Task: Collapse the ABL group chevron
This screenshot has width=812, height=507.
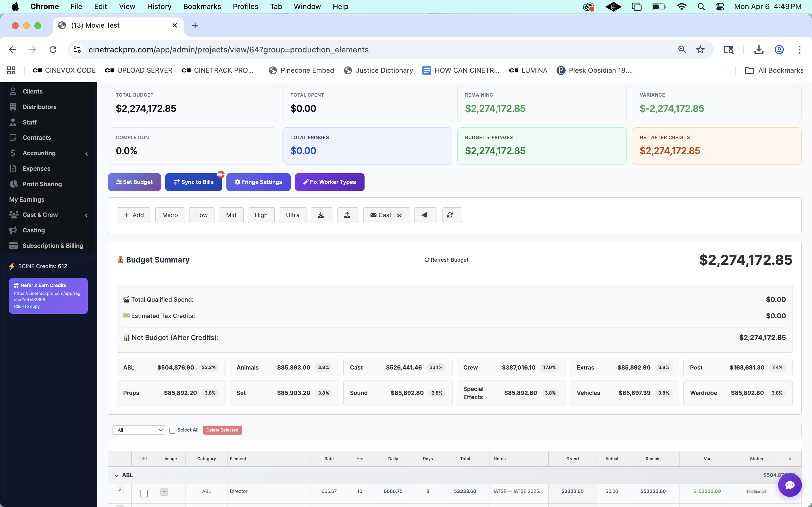Action: coord(116,475)
